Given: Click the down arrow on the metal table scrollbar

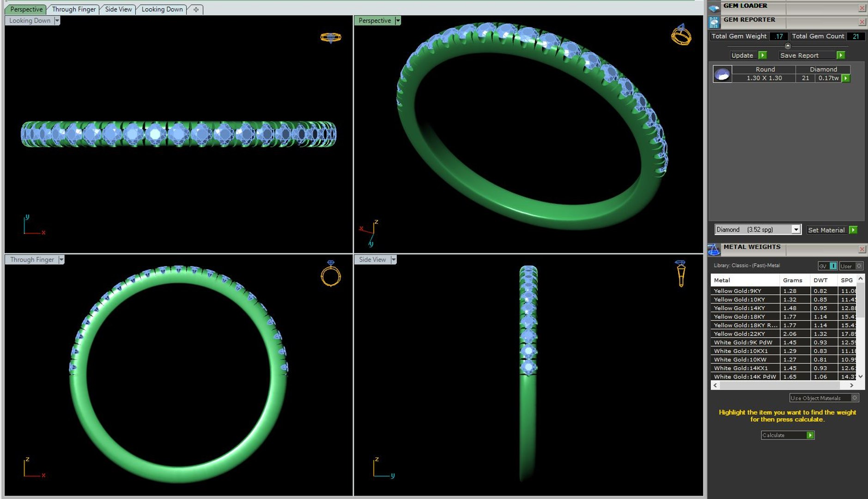Looking at the screenshot, I should [x=860, y=377].
